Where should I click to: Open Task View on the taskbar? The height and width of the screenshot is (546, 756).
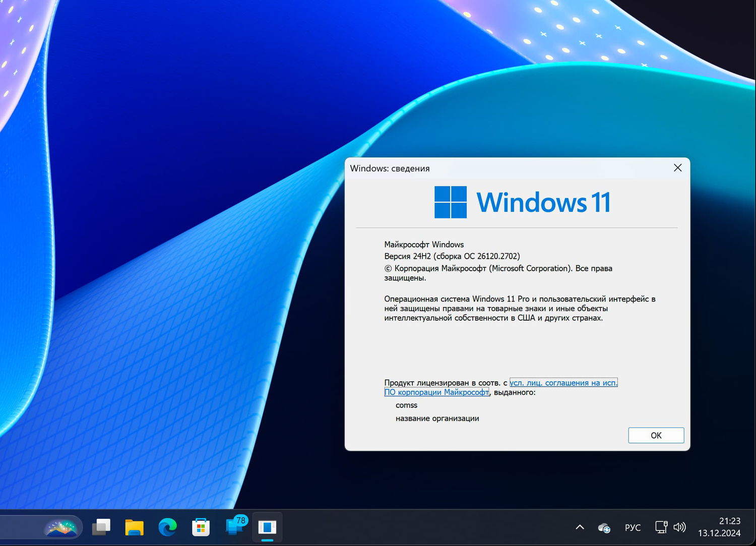[100, 527]
